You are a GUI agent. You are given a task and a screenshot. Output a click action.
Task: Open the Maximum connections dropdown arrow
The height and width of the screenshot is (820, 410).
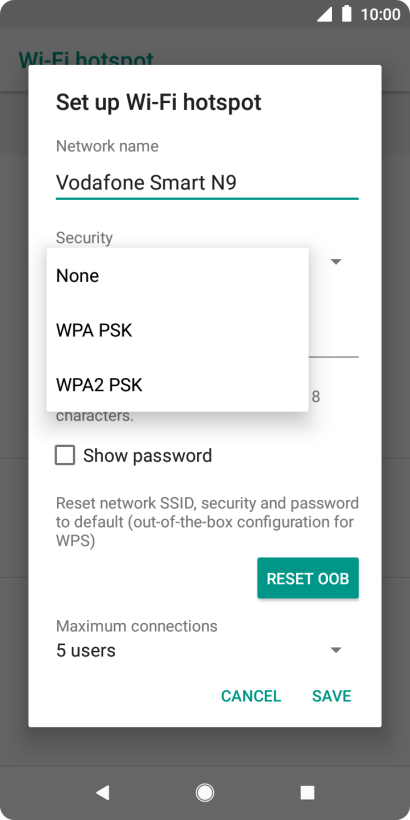[x=336, y=651]
